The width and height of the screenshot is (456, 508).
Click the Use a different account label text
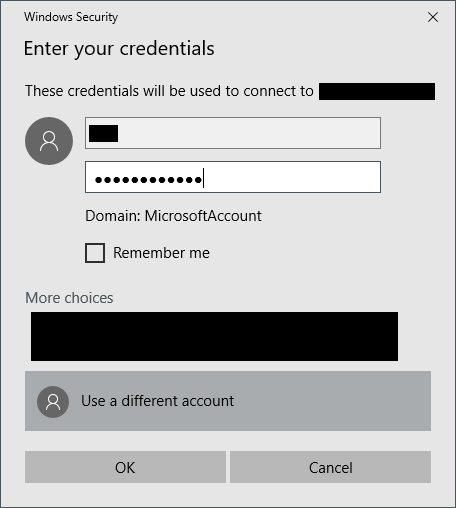[x=158, y=401]
